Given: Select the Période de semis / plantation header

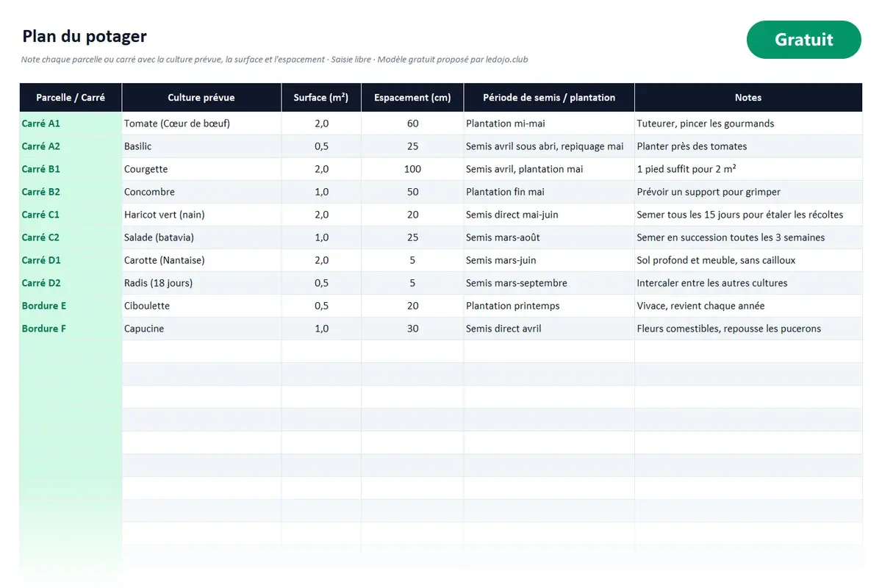Looking at the screenshot, I should coord(549,98).
